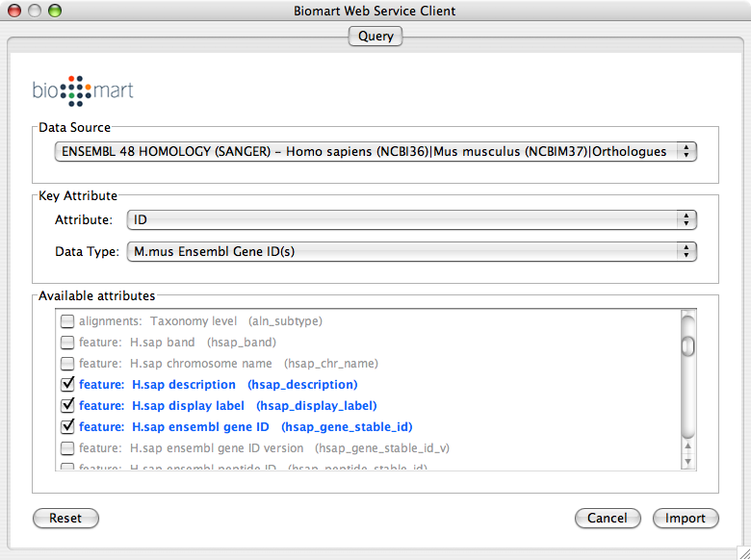Open the Data Source dropdown
Image resolution: width=751 pixels, height=560 pixels.
(x=375, y=151)
